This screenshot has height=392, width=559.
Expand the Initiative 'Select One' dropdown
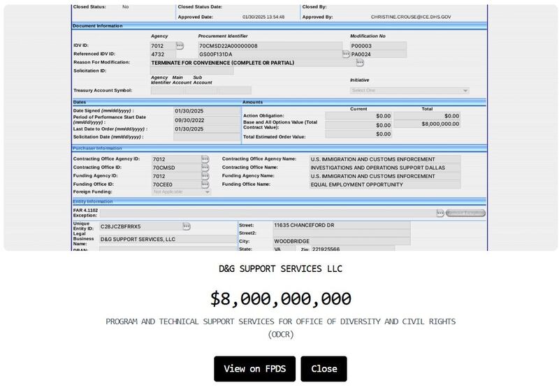coord(409,90)
